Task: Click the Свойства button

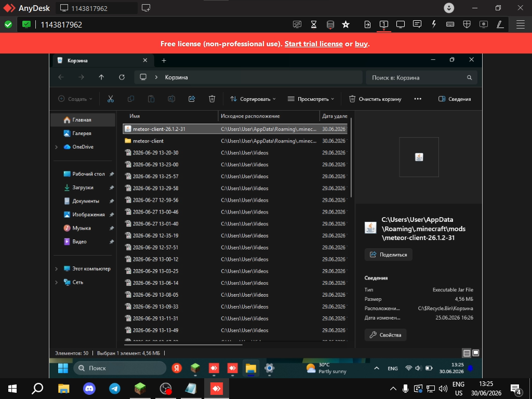Action: click(385, 335)
